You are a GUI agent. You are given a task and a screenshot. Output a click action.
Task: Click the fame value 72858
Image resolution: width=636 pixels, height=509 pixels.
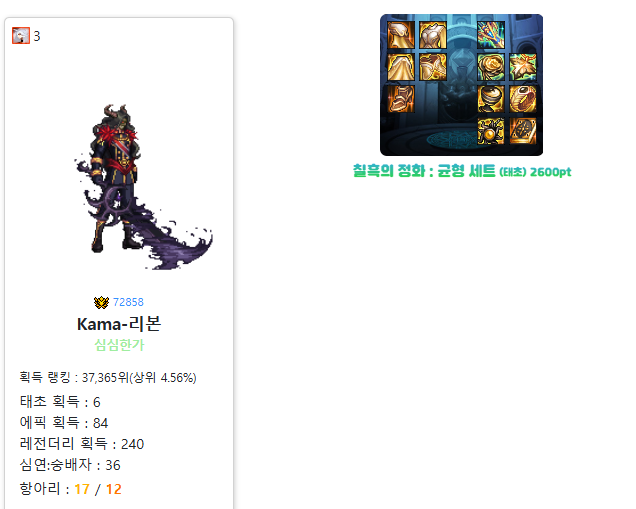pyautogui.click(x=128, y=302)
